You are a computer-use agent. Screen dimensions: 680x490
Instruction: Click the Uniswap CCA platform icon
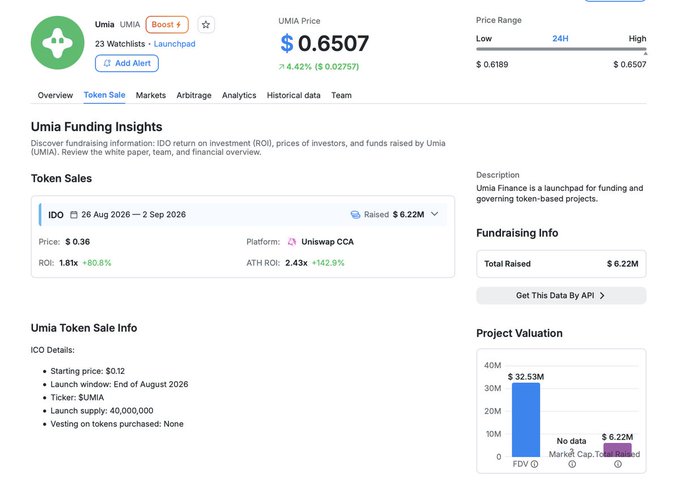click(292, 242)
